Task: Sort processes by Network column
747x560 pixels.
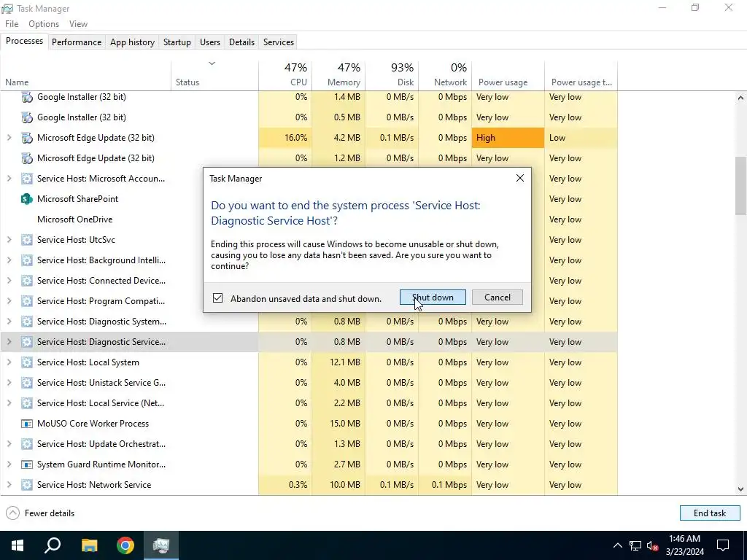Action: (x=445, y=75)
